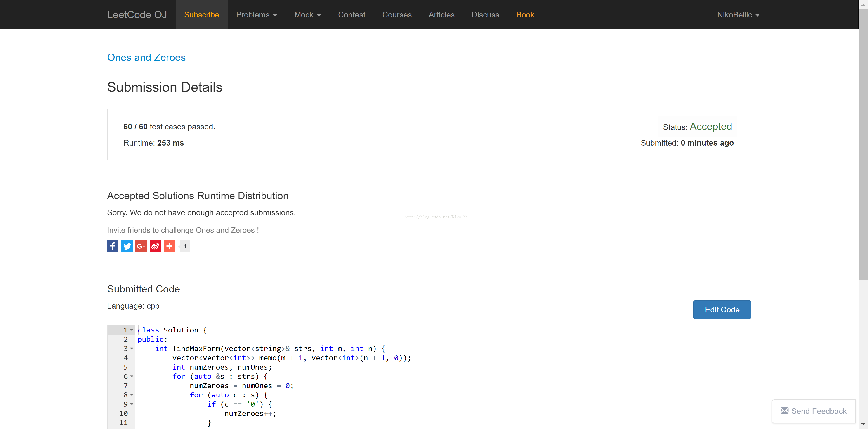Collapse code fold arrow on line 3

pyautogui.click(x=132, y=349)
